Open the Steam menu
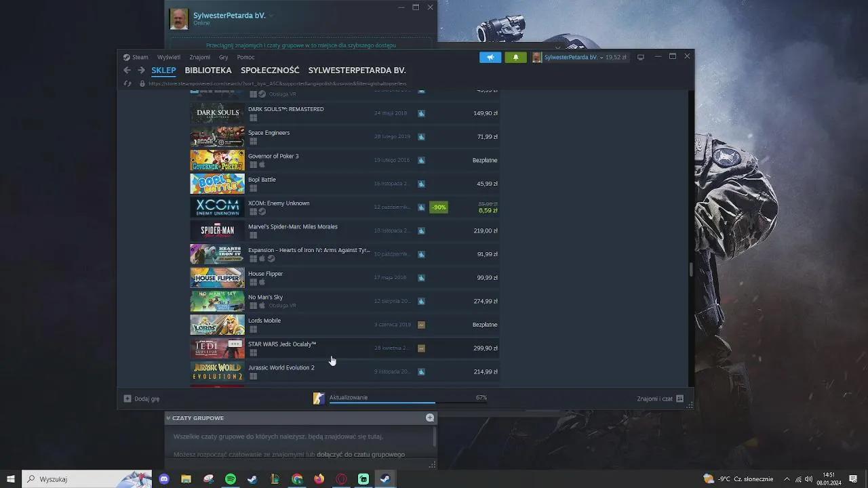 pyautogui.click(x=136, y=58)
